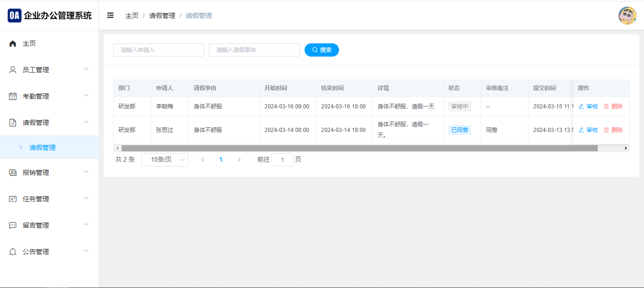Click the home icon beside 主页 in sidebar
The height and width of the screenshot is (288, 644).
(13, 43)
